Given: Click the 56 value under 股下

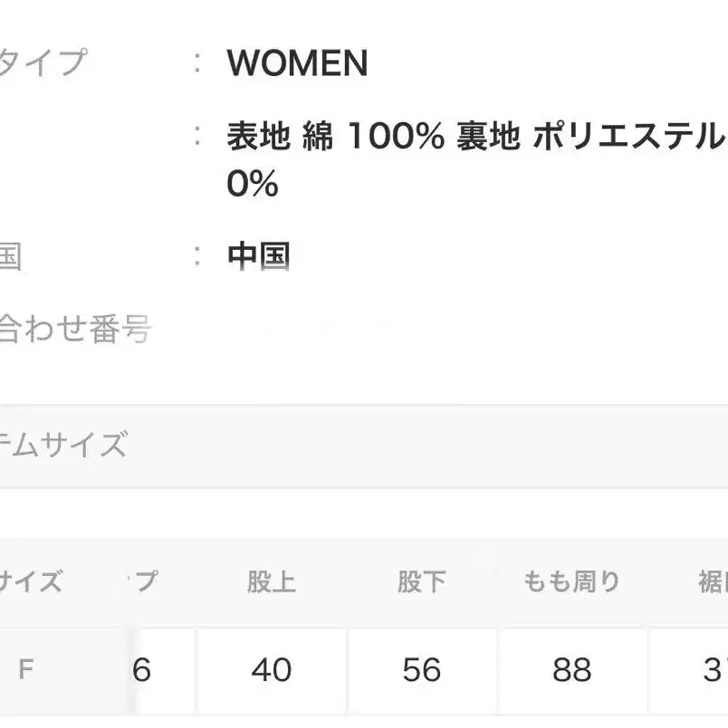Looking at the screenshot, I should (421, 670).
